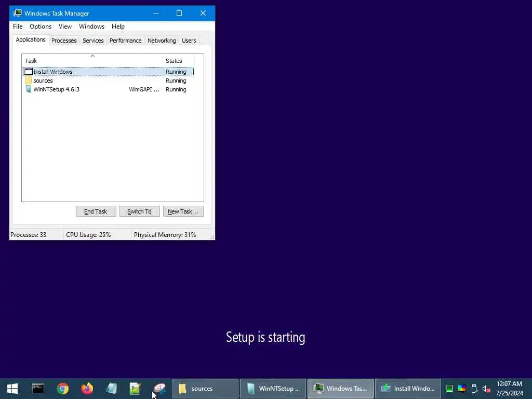Viewport: 532px width, 399px height.
Task: Click the WinNTSetup pinned icon next to Firefox
Action: click(x=111, y=388)
